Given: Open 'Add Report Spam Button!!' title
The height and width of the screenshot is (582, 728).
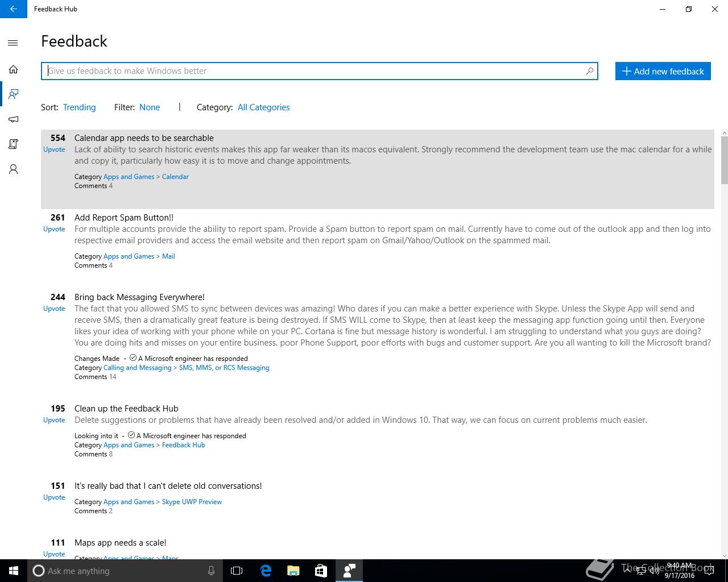Looking at the screenshot, I should 124,218.
